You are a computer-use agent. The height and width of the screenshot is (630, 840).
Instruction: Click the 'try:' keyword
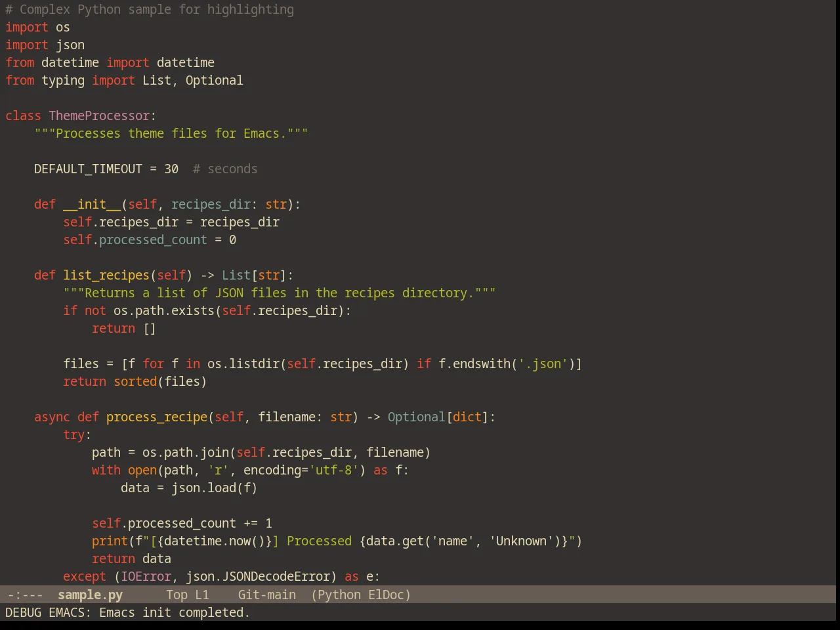[x=77, y=434]
